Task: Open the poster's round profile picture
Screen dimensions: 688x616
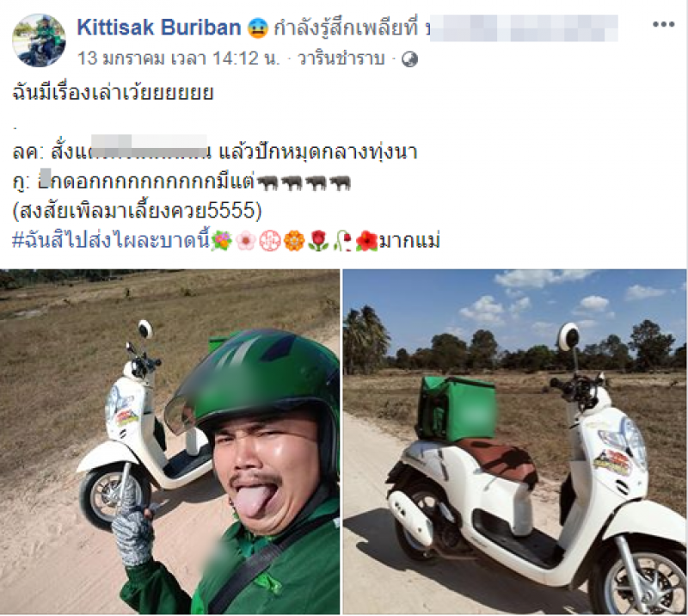Action: click(39, 40)
